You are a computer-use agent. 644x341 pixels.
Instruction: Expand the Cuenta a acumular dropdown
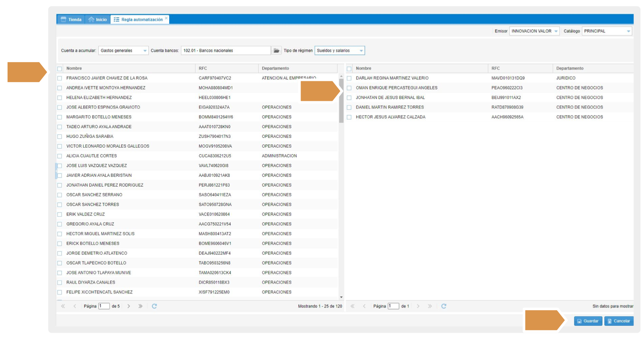point(145,50)
